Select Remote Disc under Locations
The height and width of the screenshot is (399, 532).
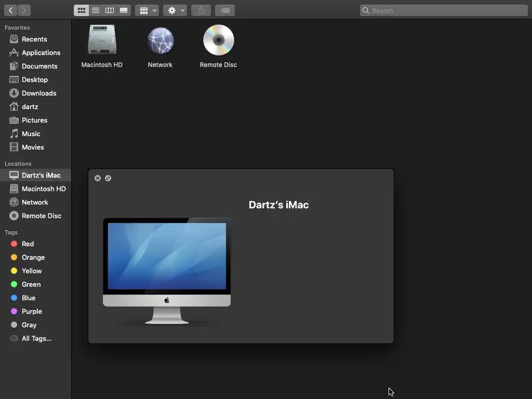(36, 216)
